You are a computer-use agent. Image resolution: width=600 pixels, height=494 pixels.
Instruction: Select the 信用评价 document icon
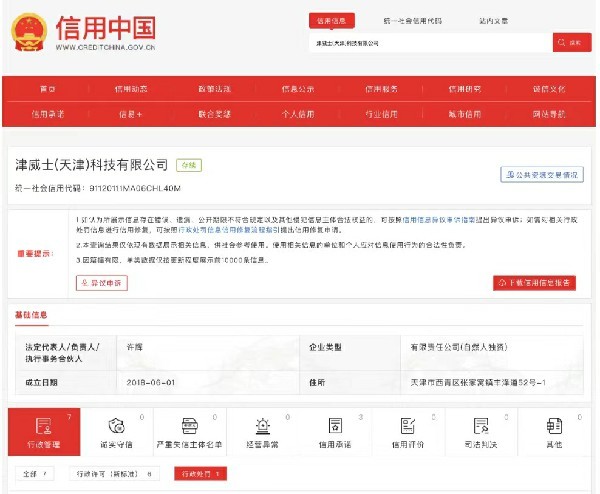pyautogui.click(x=408, y=432)
